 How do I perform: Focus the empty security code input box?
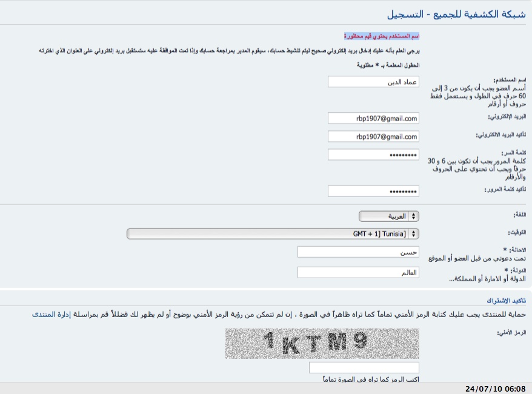point(364,367)
